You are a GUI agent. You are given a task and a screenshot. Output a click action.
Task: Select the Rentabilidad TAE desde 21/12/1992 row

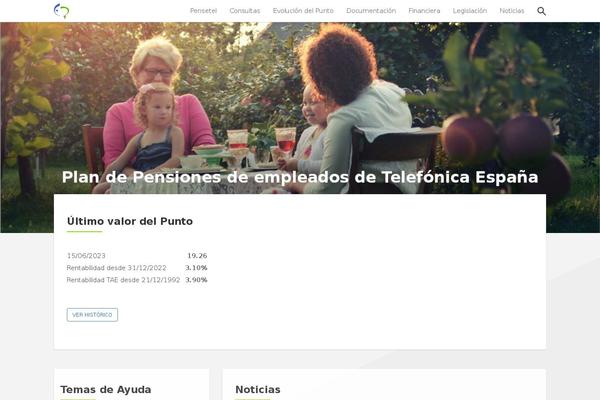pos(137,280)
